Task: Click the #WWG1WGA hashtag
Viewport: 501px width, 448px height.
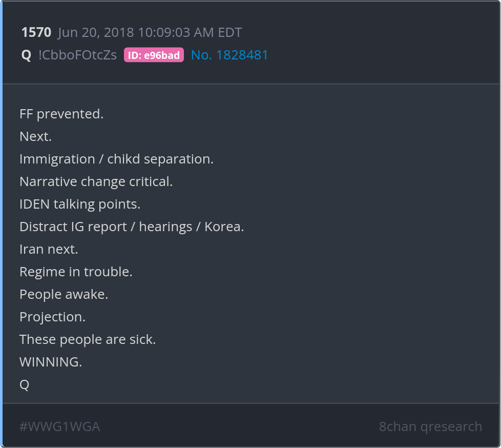Action: pos(59,426)
